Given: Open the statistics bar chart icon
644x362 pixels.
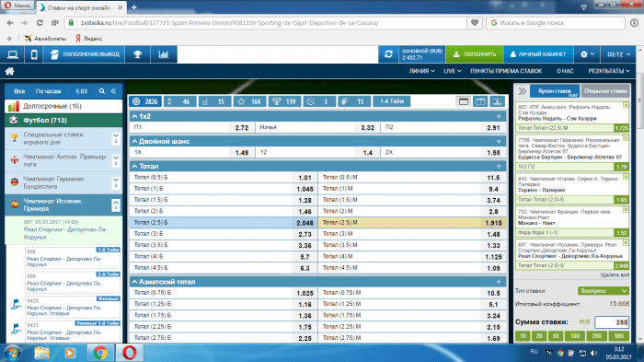Looking at the screenshot, I should click(x=164, y=54).
